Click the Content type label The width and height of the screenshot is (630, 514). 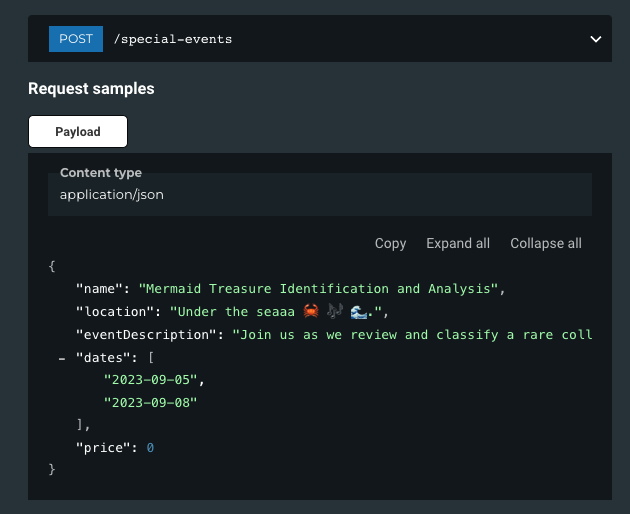(101, 173)
